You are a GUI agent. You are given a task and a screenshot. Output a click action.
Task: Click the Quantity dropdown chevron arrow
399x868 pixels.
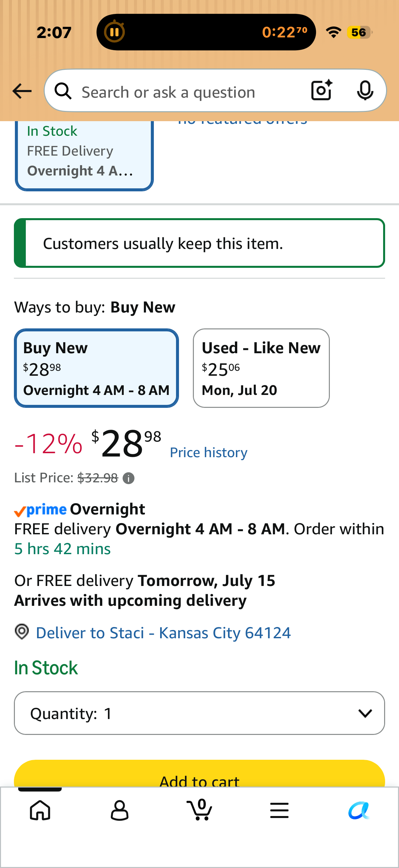(365, 713)
